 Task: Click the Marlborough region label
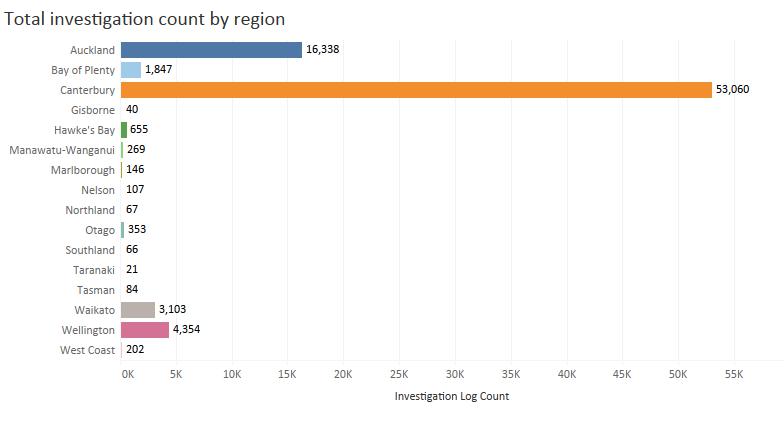(x=83, y=170)
